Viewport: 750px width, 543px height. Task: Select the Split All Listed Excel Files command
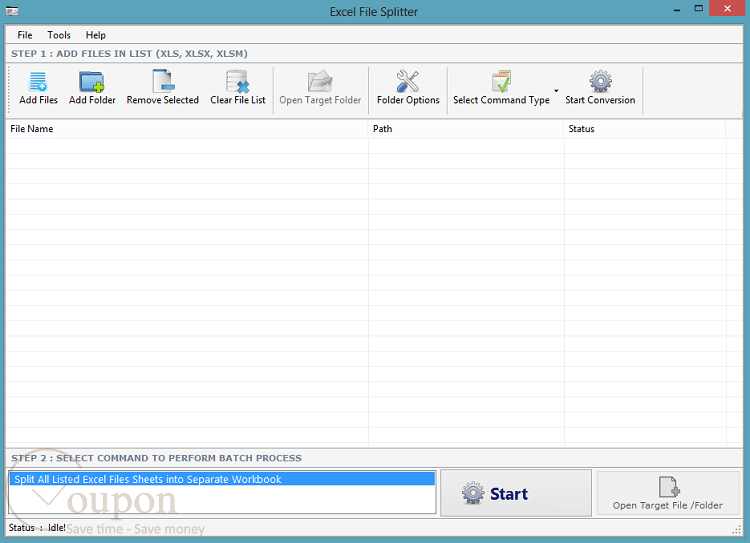[x=222, y=479]
